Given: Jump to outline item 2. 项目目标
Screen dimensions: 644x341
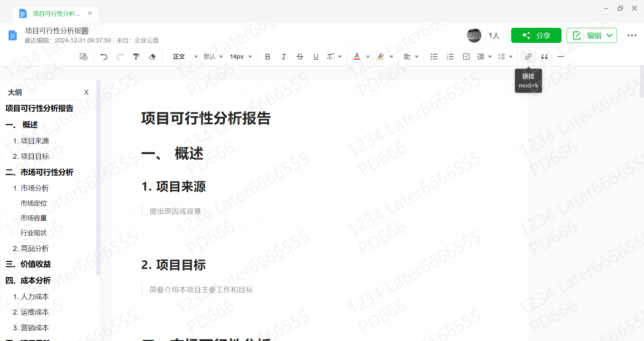Looking at the screenshot, I should [31, 156].
